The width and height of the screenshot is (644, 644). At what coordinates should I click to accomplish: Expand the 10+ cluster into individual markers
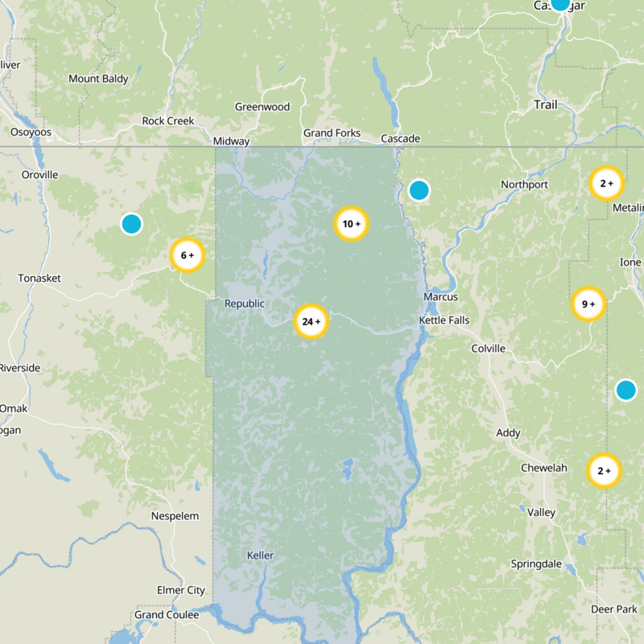click(x=350, y=224)
